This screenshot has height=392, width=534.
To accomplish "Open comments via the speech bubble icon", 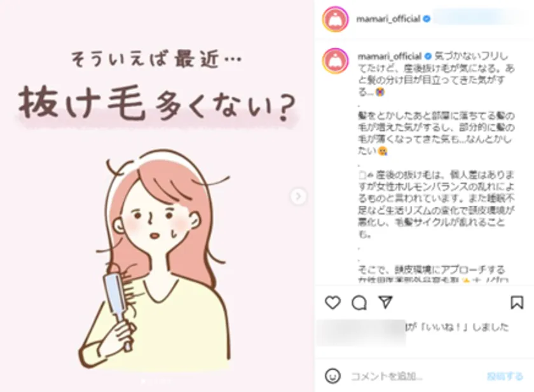I will [x=359, y=302].
